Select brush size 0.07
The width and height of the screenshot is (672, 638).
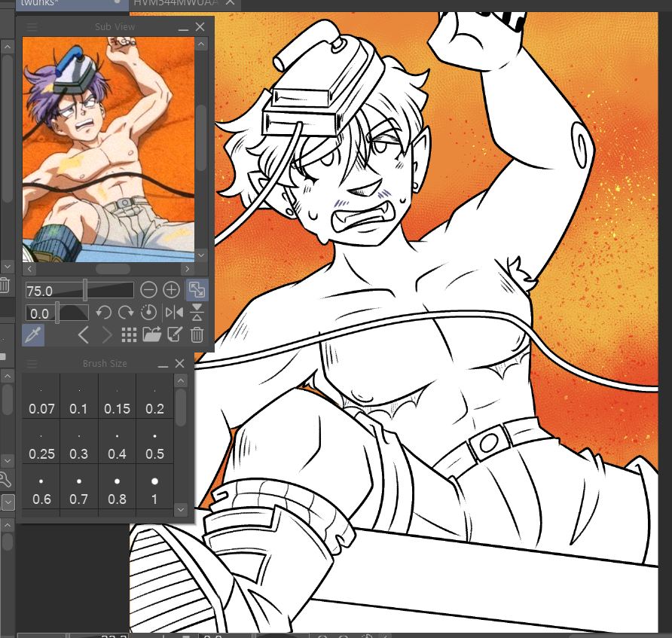tap(41, 396)
